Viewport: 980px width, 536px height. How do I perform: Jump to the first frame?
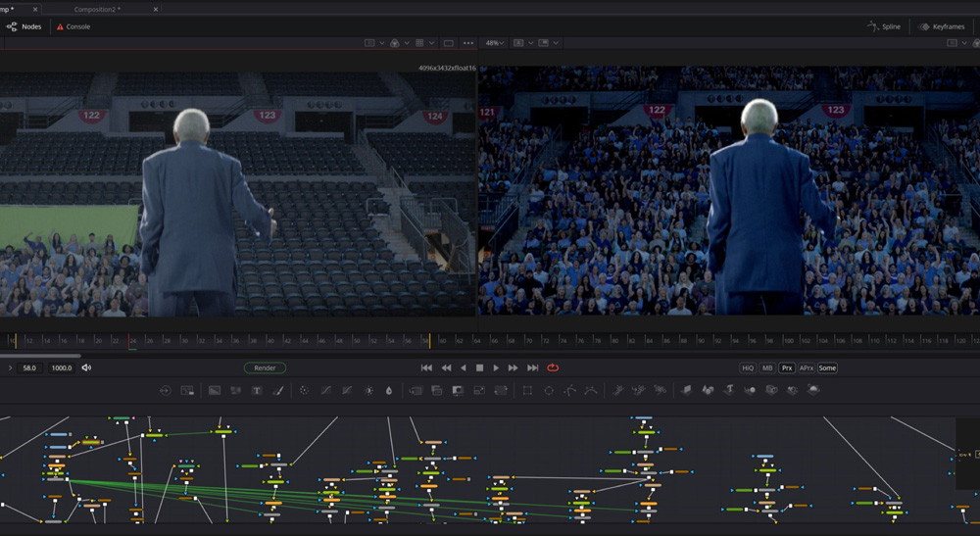[x=426, y=367]
